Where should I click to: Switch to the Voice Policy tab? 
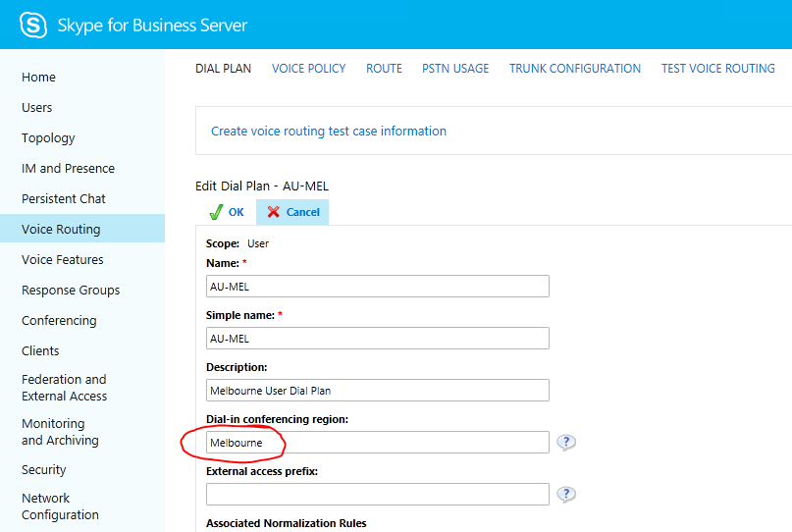tap(308, 69)
